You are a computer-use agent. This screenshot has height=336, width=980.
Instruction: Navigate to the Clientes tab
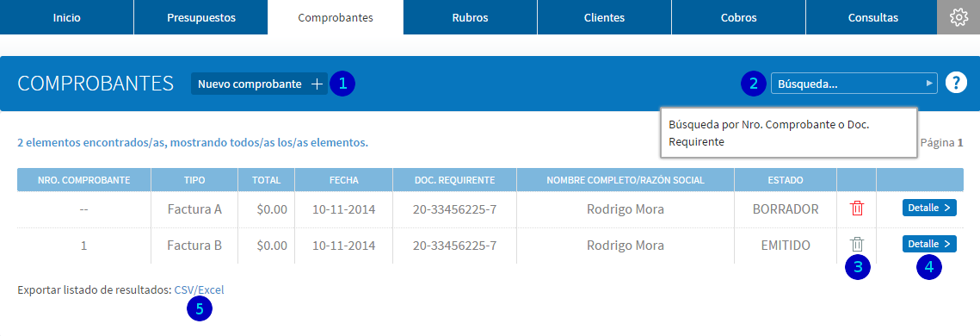604,17
